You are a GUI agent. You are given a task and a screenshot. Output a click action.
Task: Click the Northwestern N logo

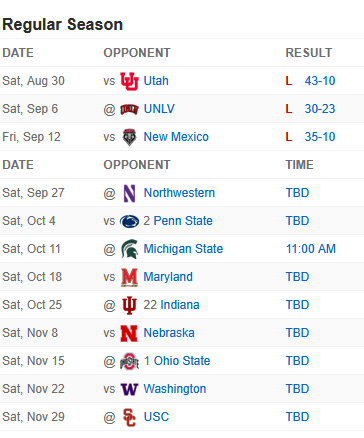129,193
